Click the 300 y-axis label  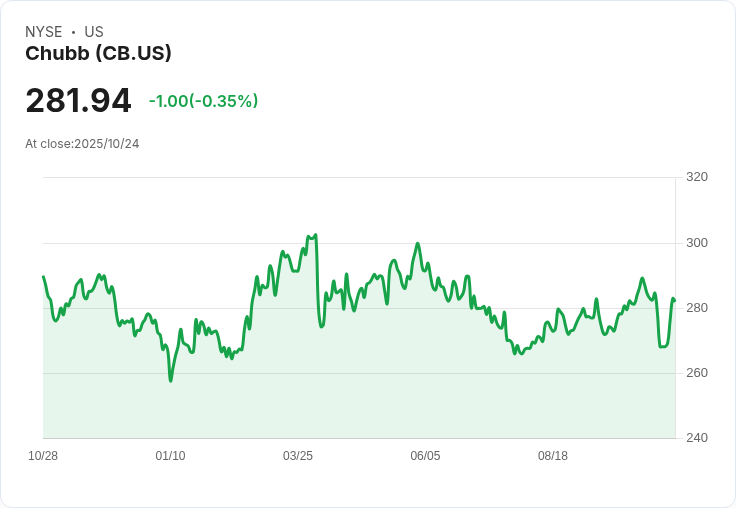click(696, 243)
